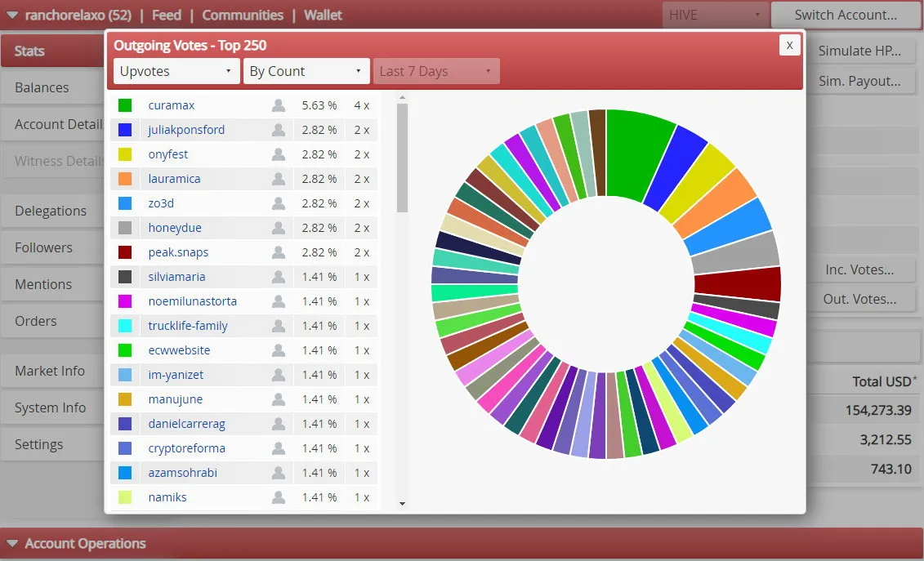Select the Mentions tab
This screenshot has height=561, width=924.
coord(53,284)
